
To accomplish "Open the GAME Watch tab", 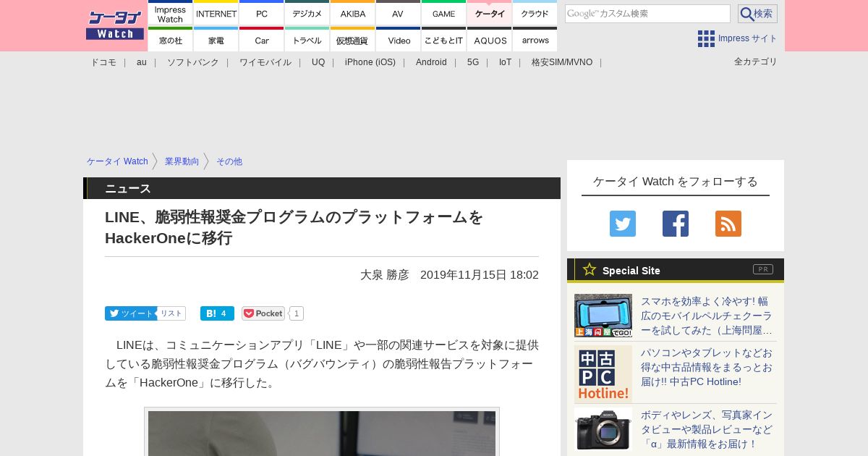I will coord(444,13).
